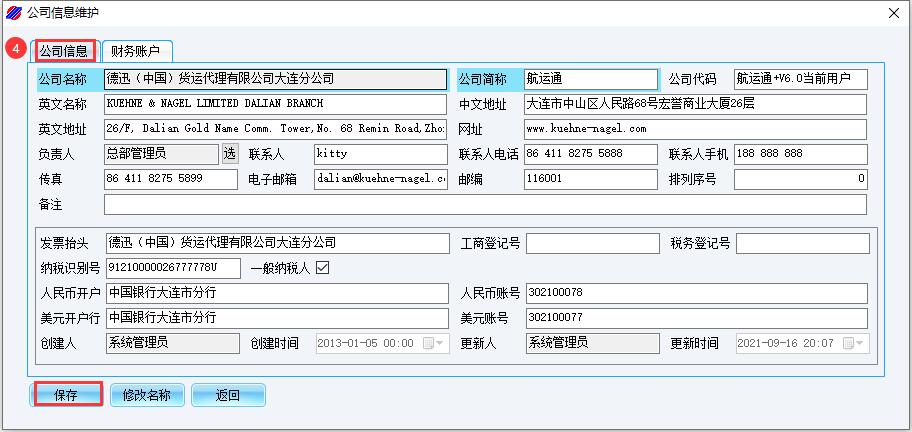Switch to the 公司信息 tab
912x432 pixels.
pyautogui.click(x=64, y=50)
